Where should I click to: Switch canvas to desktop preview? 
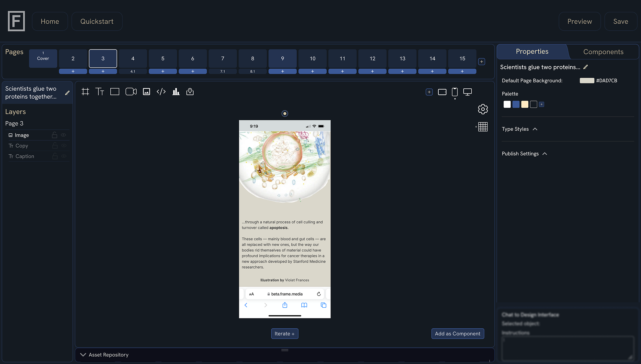[467, 92]
